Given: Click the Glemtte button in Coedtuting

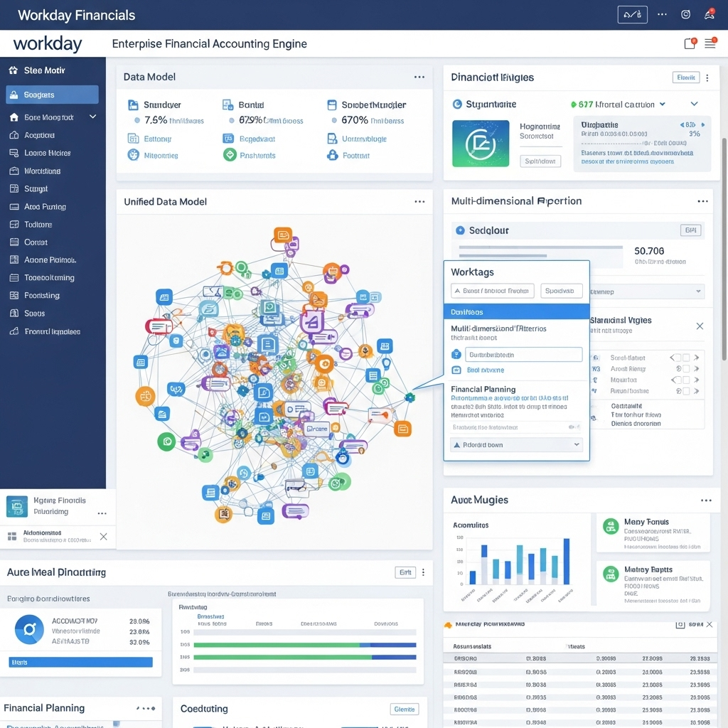Looking at the screenshot, I should tap(405, 709).
